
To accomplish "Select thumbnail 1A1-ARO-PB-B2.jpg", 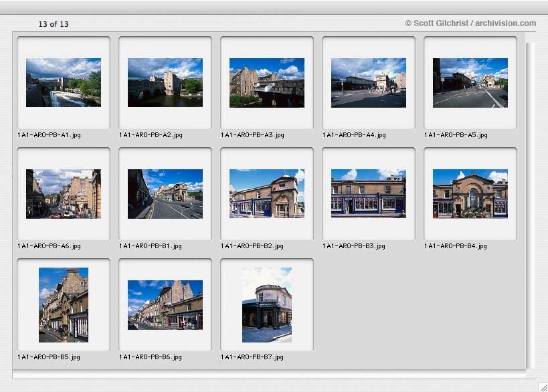I will tap(267, 193).
